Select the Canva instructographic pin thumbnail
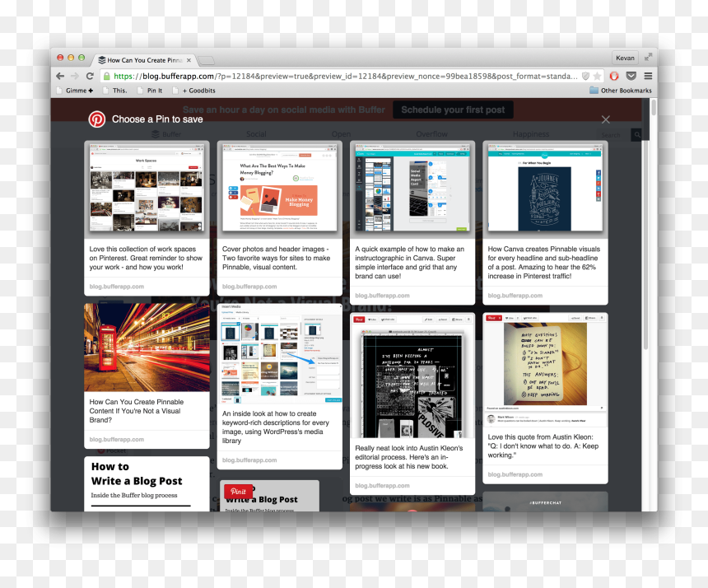This screenshot has height=588, width=708. [412, 189]
